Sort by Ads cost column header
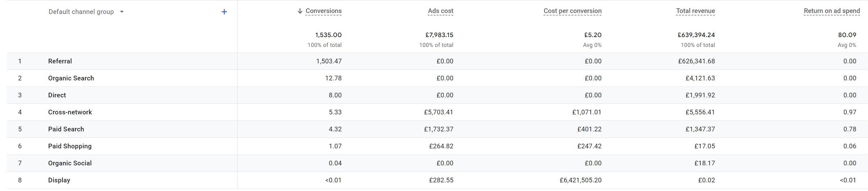Image resolution: width=868 pixels, height=191 pixels. (x=440, y=11)
